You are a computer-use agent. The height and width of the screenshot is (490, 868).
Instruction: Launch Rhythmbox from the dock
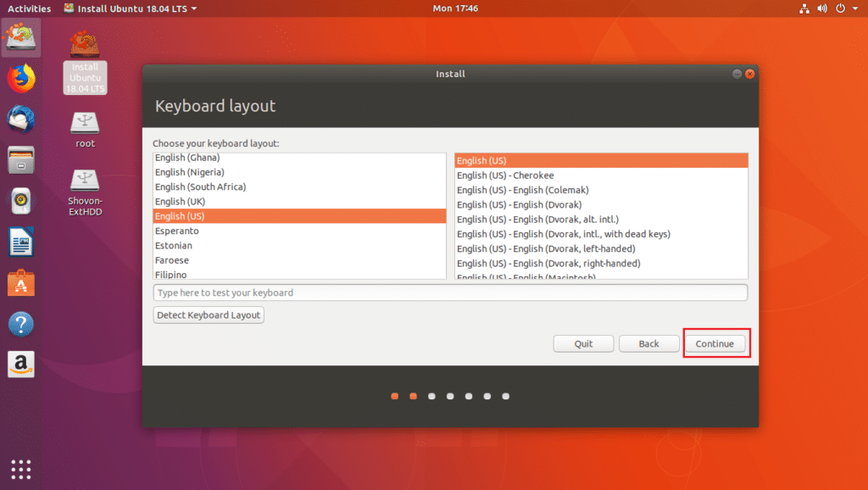tap(21, 201)
